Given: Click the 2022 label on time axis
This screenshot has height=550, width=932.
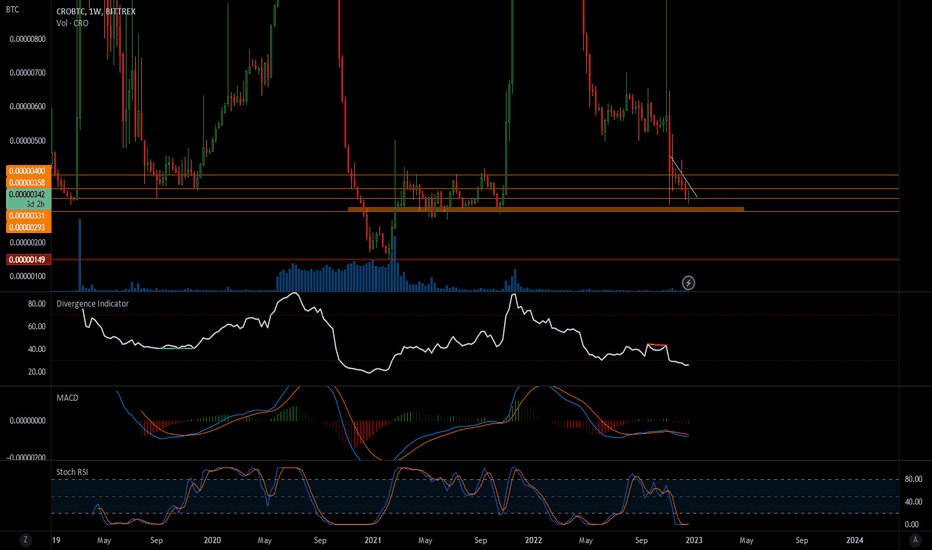Looking at the screenshot, I should (x=533, y=540).
